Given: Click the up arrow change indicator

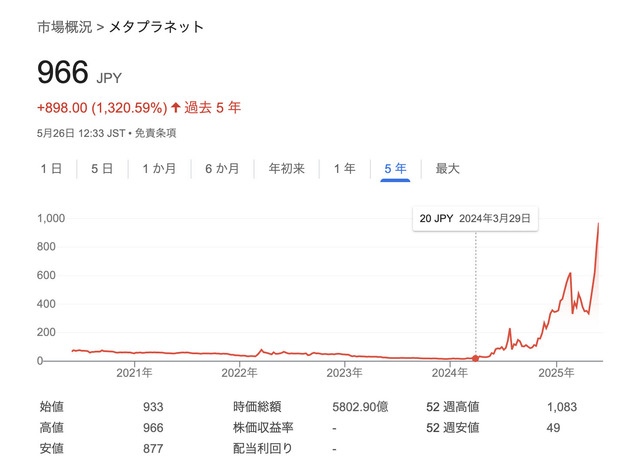Looking at the screenshot, I should click(x=176, y=108).
